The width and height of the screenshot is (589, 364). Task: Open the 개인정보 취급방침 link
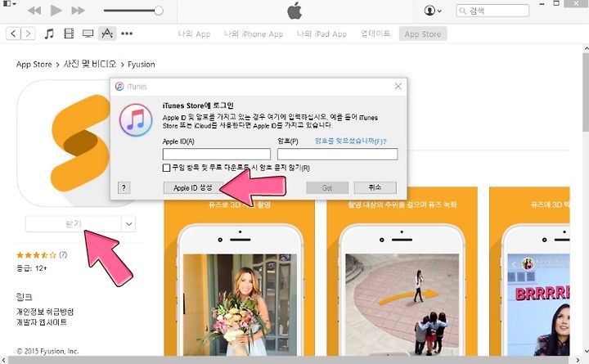pyautogui.click(x=45, y=312)
